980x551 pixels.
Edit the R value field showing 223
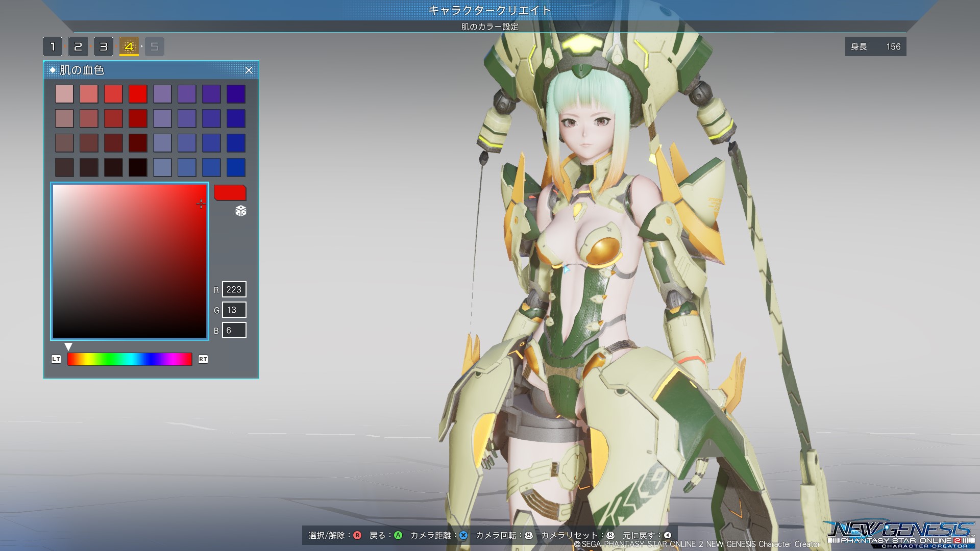(x=234, y=289)
